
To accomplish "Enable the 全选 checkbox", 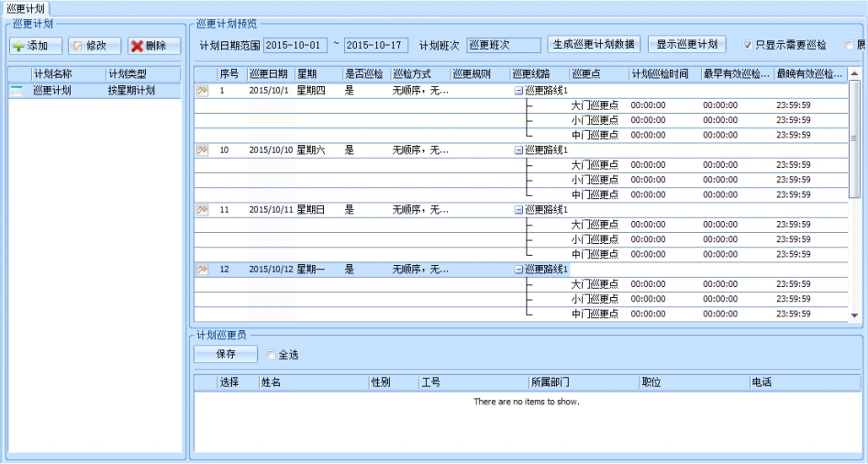I will click(271, 355).
